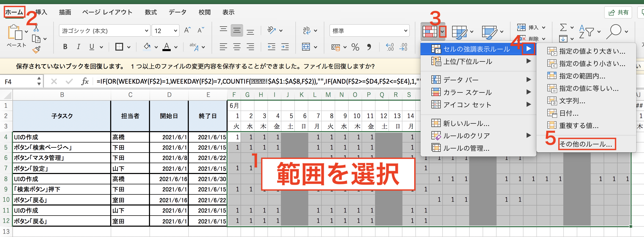Open underline style dropdown arrow
The height and width of the screenshot is (237, 644).
click(101, 47)
